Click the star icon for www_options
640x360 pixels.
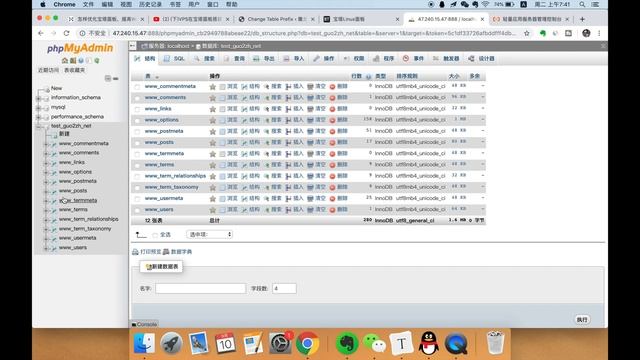tap(213, 120)
